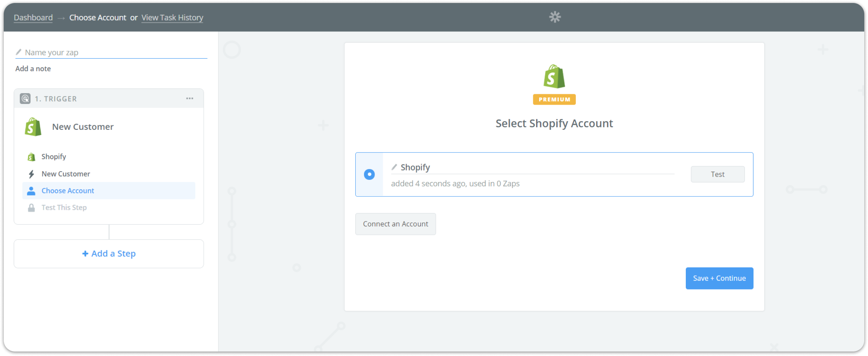The width and height of the screenshot is (868, 356).
Task: Click Add a note
Action: click(x=33, y=68)
